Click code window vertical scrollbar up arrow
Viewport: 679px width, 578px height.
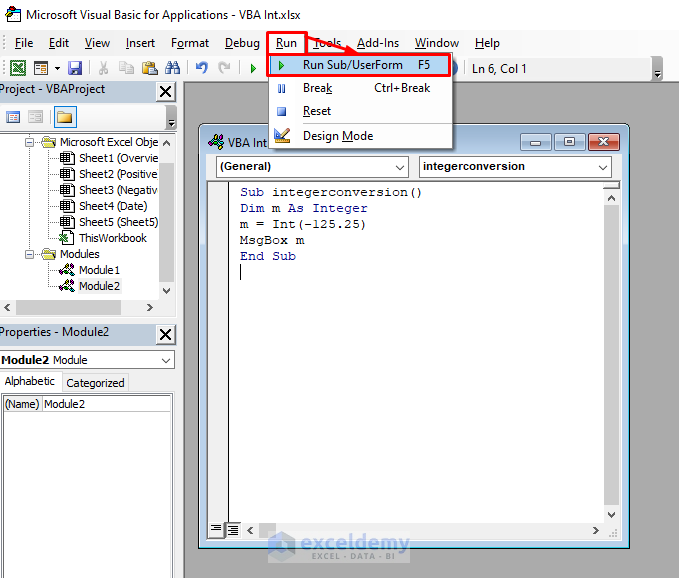tap(611, 198)
